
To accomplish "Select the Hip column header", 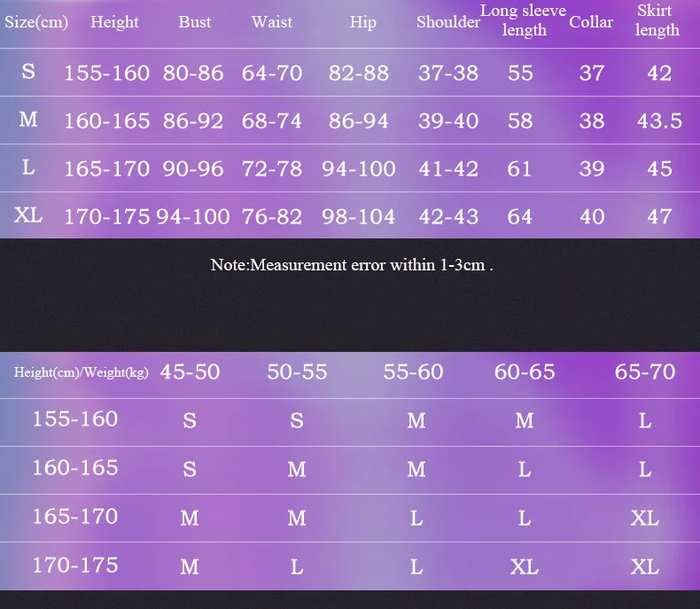I will pos(362,22).
